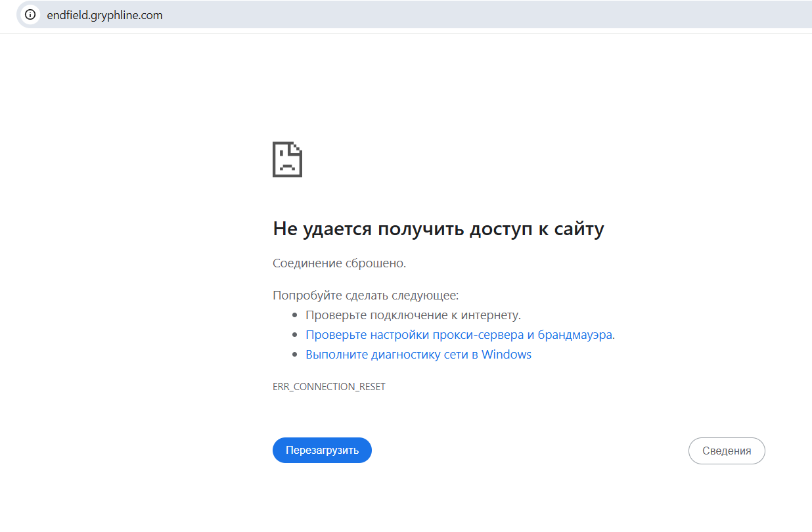This screenshot has height=532, width=812.
Task: Open proxy and firewall settings link
Action: 460,335
